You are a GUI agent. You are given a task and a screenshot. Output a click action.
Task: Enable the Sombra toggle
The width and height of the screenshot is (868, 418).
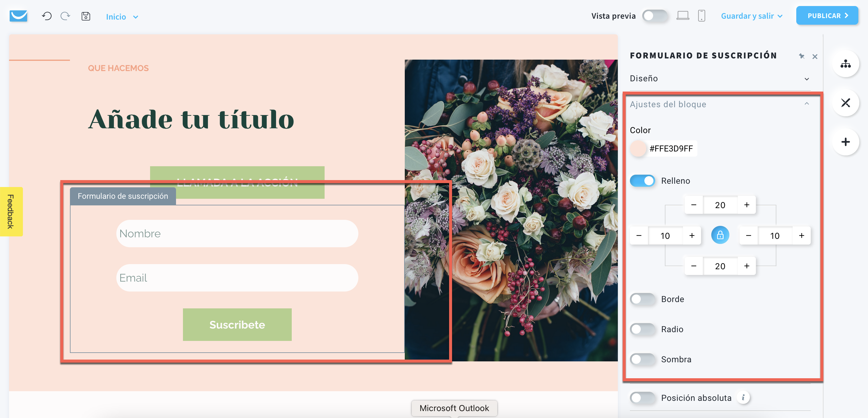642,359
